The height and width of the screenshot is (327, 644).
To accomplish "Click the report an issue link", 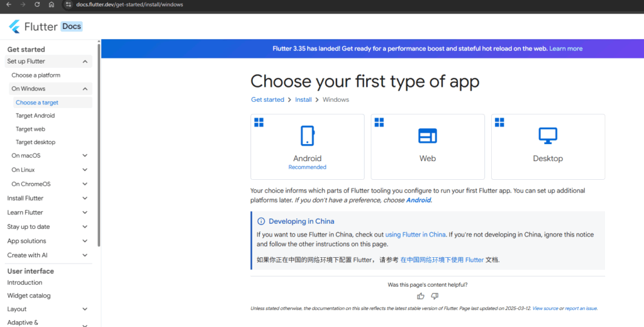I will click(x=580, y=308).
